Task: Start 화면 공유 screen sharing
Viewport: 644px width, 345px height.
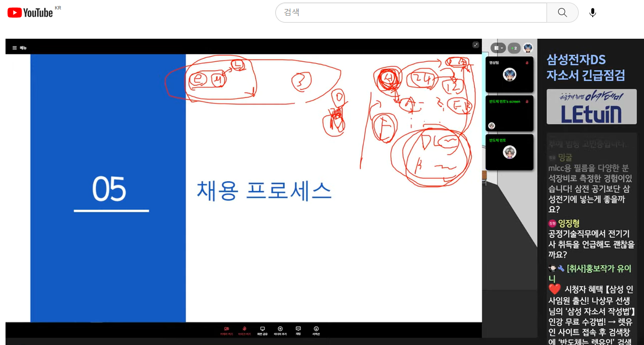Action: (x=262, y=330)
